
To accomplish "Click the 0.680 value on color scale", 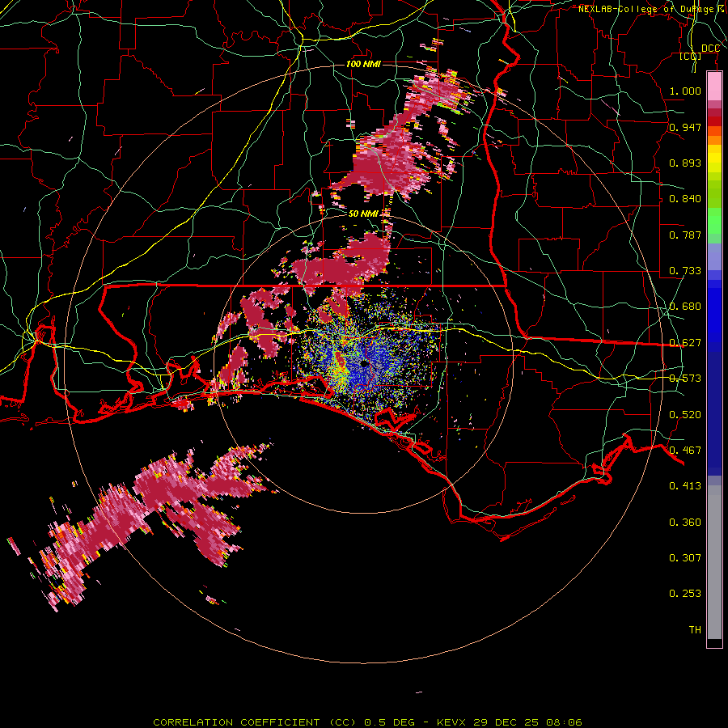I will click(685, 307).
